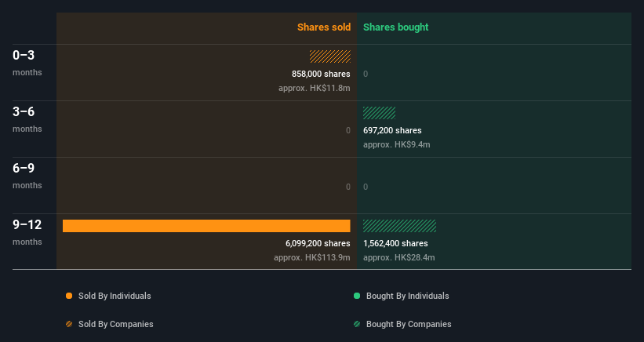Click the zero sold value in 3–6 months row
644x342 pixels.
347,130
